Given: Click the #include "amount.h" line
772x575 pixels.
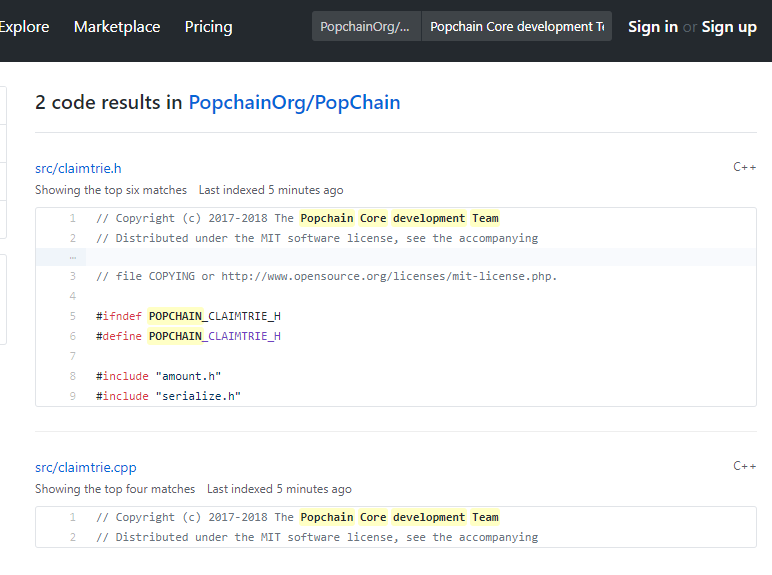Looking at the screenshot, I should coord(158,376).
